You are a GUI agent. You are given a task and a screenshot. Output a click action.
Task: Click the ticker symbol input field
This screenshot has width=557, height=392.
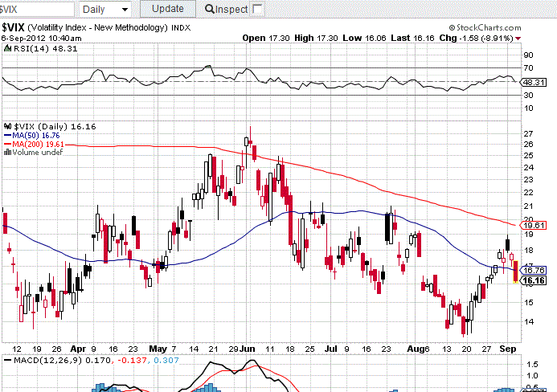click(x=37, y=9)
